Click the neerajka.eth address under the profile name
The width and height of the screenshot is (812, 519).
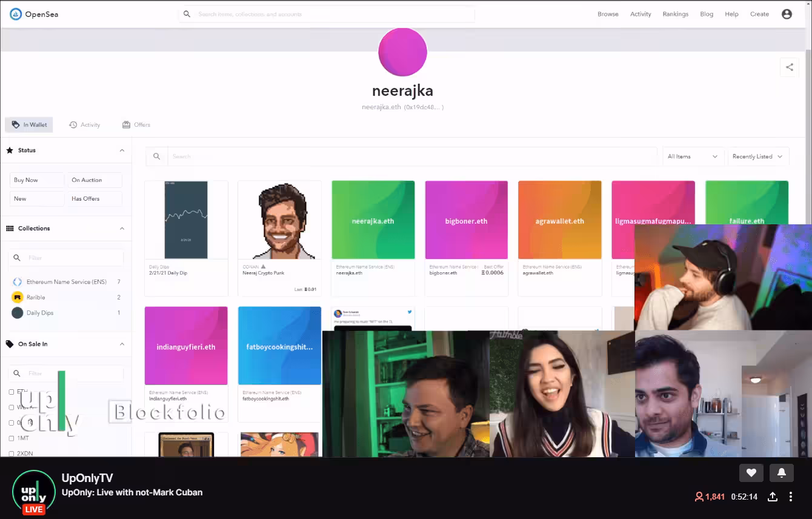[x=402, y=107]
